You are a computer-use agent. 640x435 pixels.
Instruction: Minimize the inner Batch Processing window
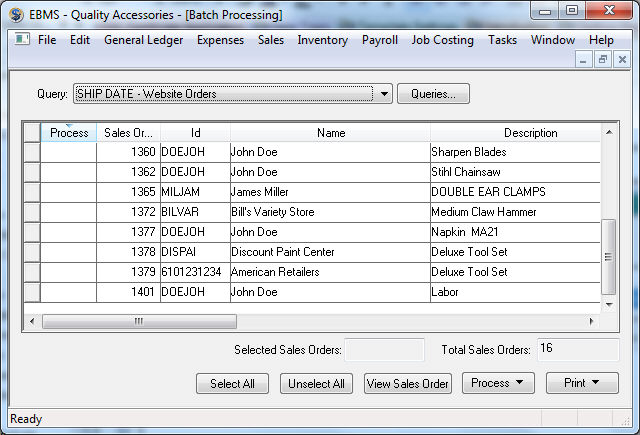click(x=585, y=60)
